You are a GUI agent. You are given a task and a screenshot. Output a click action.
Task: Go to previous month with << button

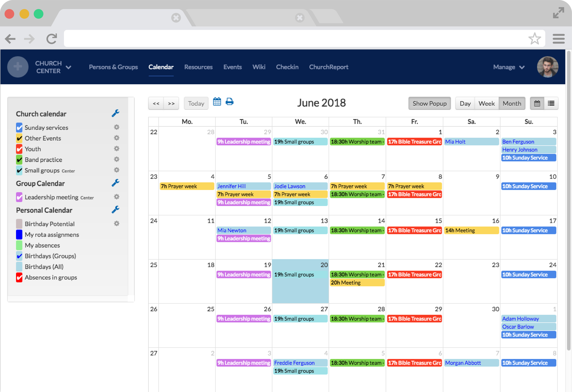156,103
